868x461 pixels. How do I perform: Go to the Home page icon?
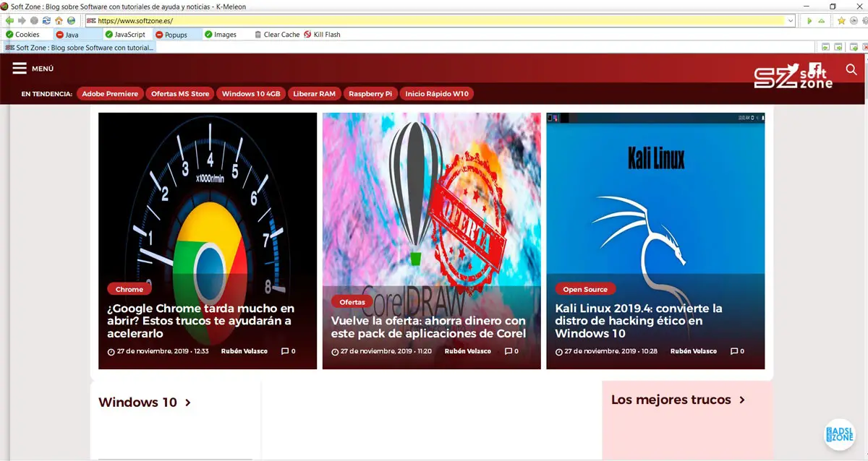click(59, 21)
